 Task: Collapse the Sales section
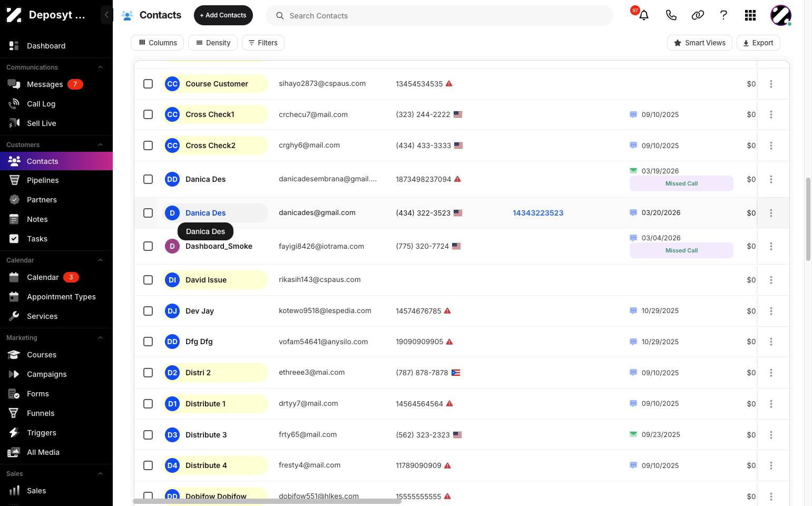100,474
